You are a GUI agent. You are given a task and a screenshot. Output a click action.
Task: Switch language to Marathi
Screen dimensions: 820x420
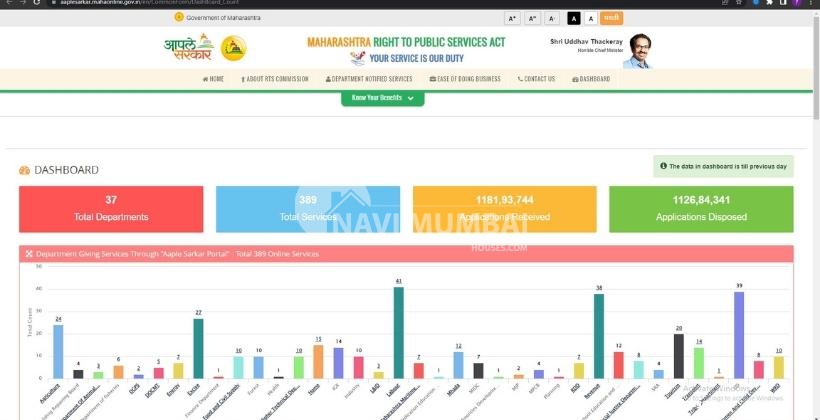coord(612,18)
